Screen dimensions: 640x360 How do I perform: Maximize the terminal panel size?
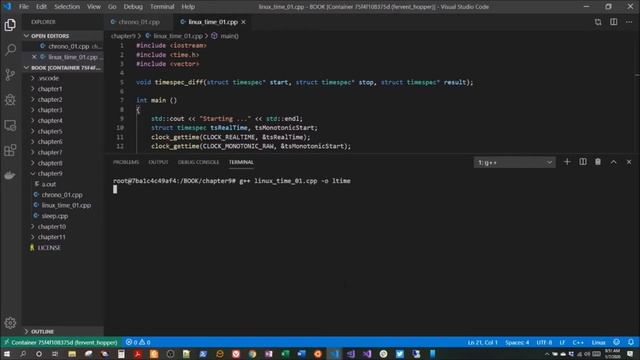(613, 162)
